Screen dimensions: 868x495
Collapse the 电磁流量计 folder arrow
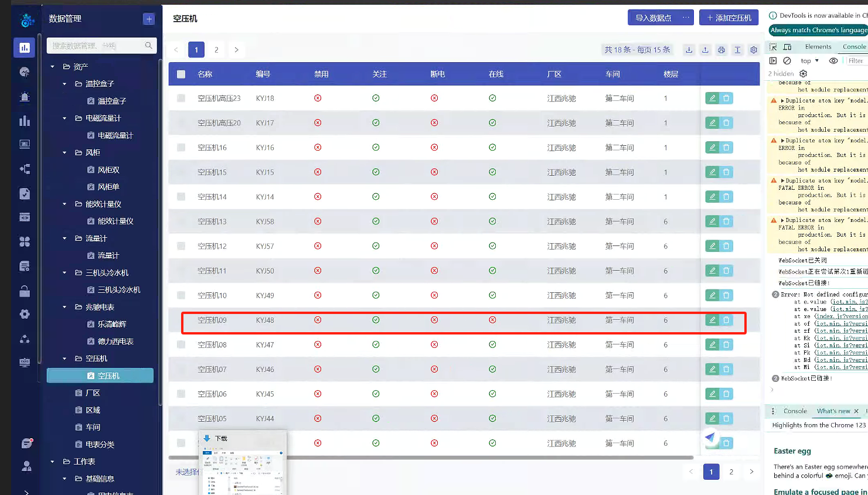[64, 118]
